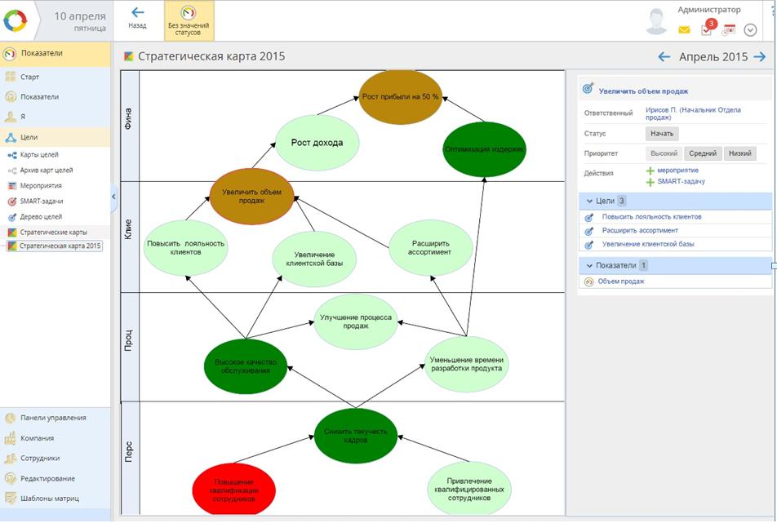Screen dimensions: 777x532
Task: Select the red Повышение квалификации сотрудников node
Action: pyautogui.click(x=236, y=490)
